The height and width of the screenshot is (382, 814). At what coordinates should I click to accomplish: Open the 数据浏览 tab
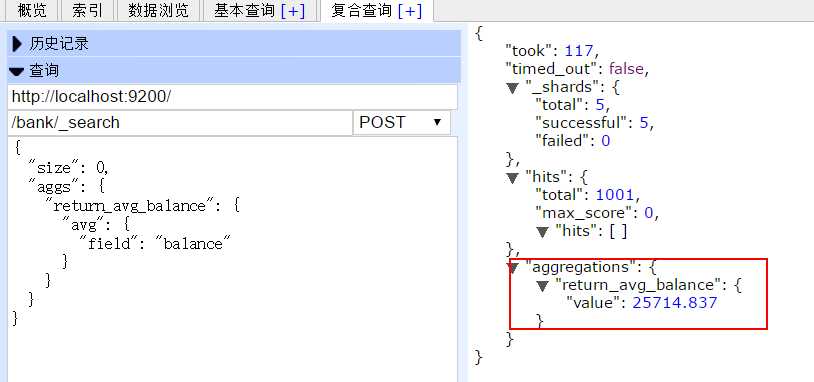click(158, 10)
